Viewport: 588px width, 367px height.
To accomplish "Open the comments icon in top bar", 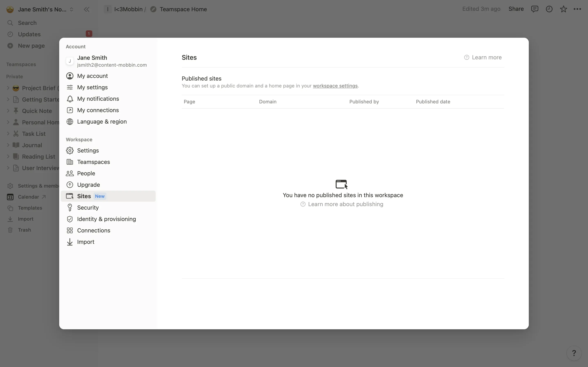I will coord(535,9).
